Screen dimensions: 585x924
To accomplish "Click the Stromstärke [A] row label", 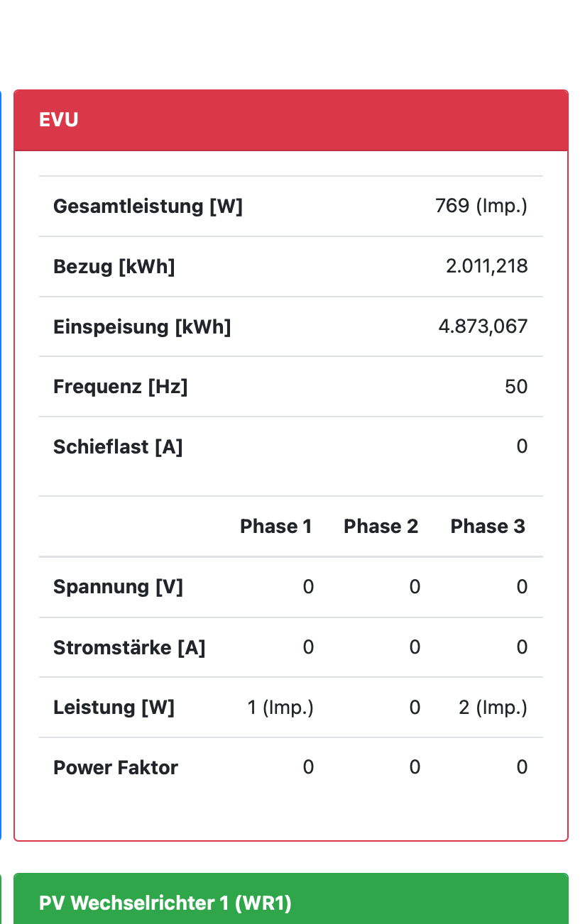I will pyautogui.click(x=129, y=647).
